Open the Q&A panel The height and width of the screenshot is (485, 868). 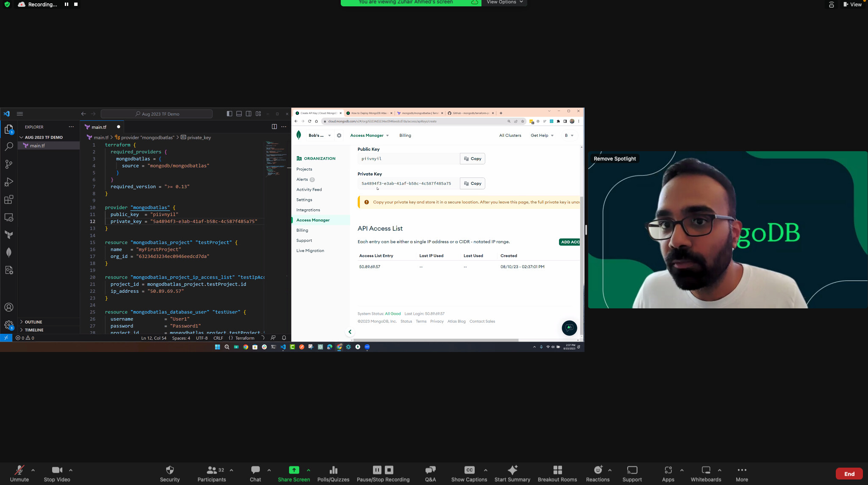[430, 473]
